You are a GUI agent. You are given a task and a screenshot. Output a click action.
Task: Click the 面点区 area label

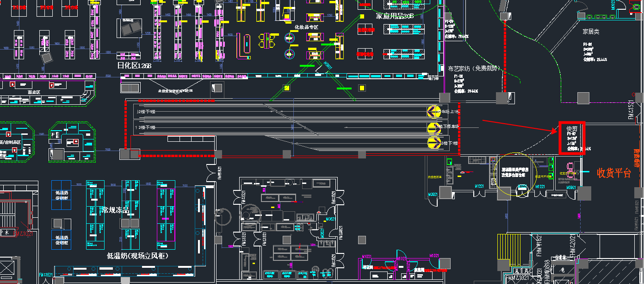point(34,93)
